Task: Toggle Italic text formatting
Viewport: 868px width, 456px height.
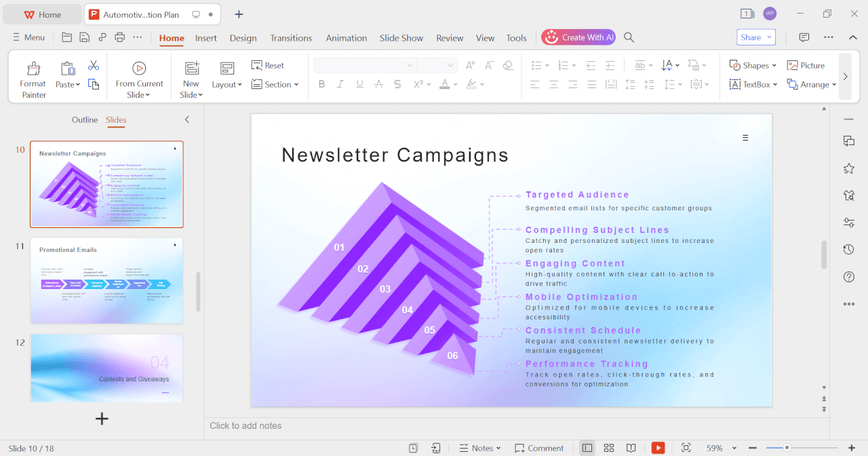Action: (x=340, y=84)
